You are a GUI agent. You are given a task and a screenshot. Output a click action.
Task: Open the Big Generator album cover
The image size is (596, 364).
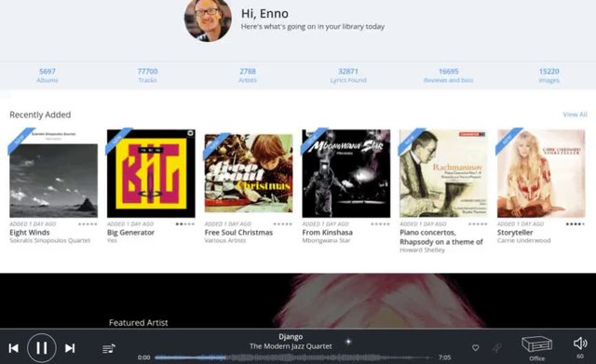tap(151, 173)
